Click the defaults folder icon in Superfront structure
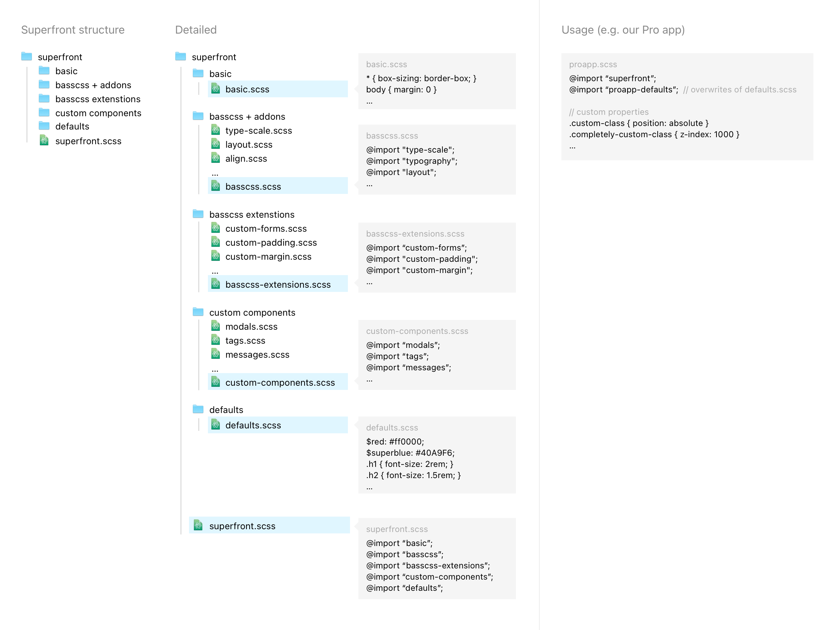Image resolution: width=840 pixels, height=630 pixels. coord(44,126)
